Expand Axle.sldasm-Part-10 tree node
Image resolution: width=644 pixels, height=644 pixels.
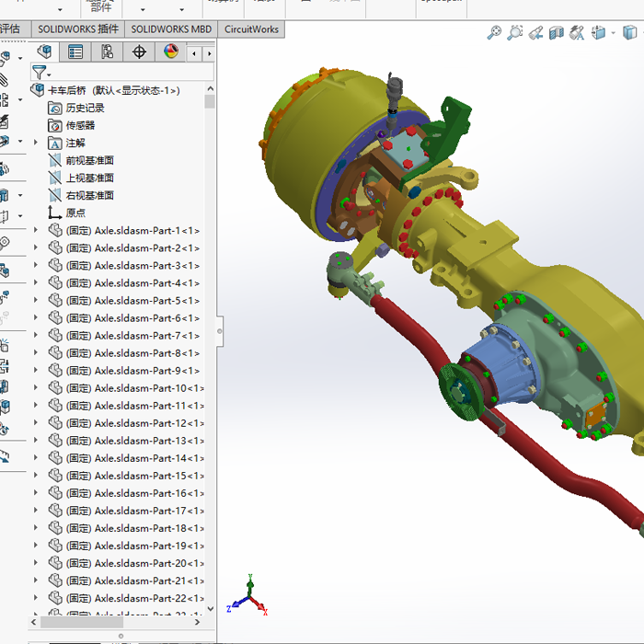[36, 387]
